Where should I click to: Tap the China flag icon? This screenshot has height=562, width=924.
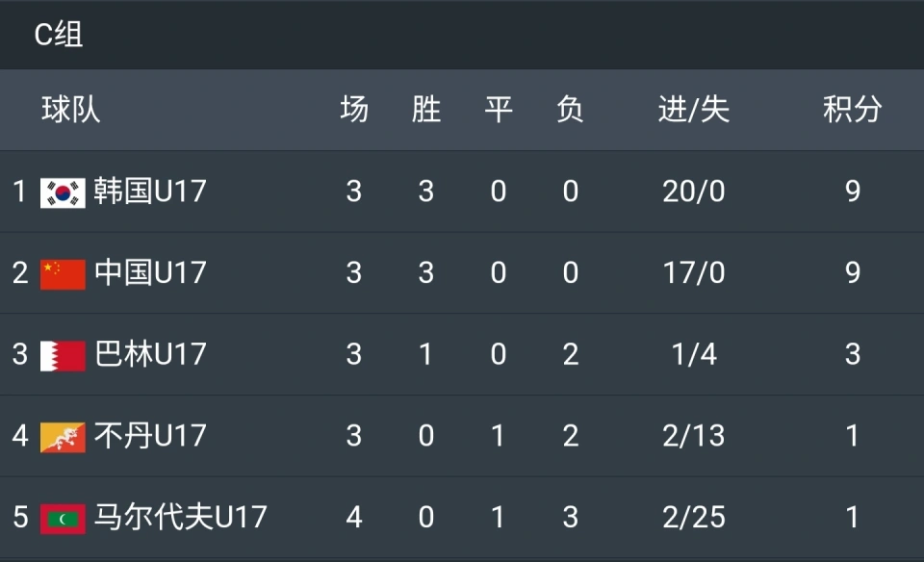[x=63, y=274]
